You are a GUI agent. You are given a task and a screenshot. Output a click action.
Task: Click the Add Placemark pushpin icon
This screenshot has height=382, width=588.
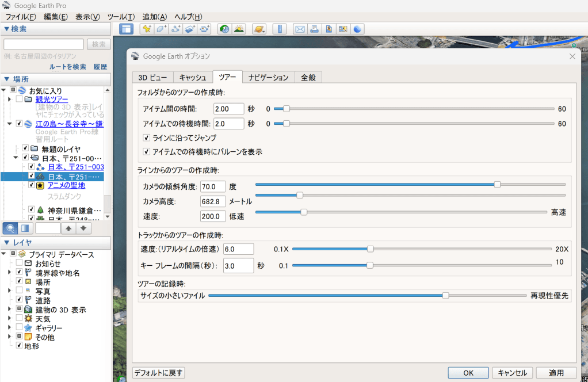point(147,29)
